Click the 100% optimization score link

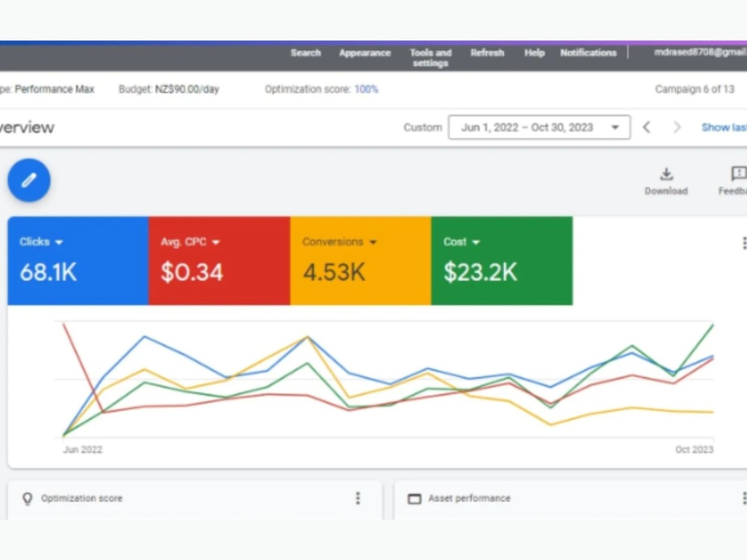366,89
